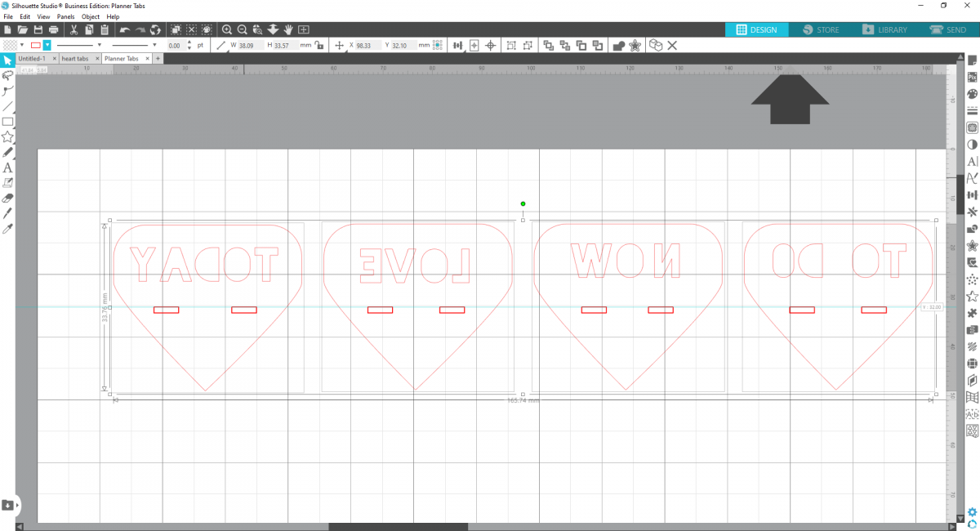Deselect all objects icon
The width and height of the screenshot is (980, 531).
[x=191, y=29]
